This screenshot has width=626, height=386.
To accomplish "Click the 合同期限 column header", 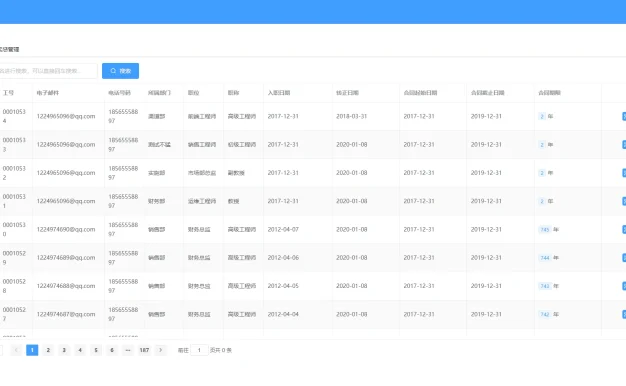I will [549, 93].
